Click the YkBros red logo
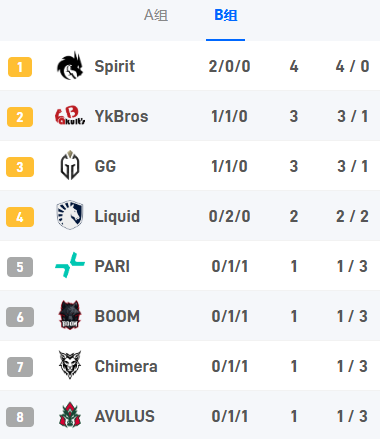Viewport: 380px width, 439px height. [x=70, y=116]
